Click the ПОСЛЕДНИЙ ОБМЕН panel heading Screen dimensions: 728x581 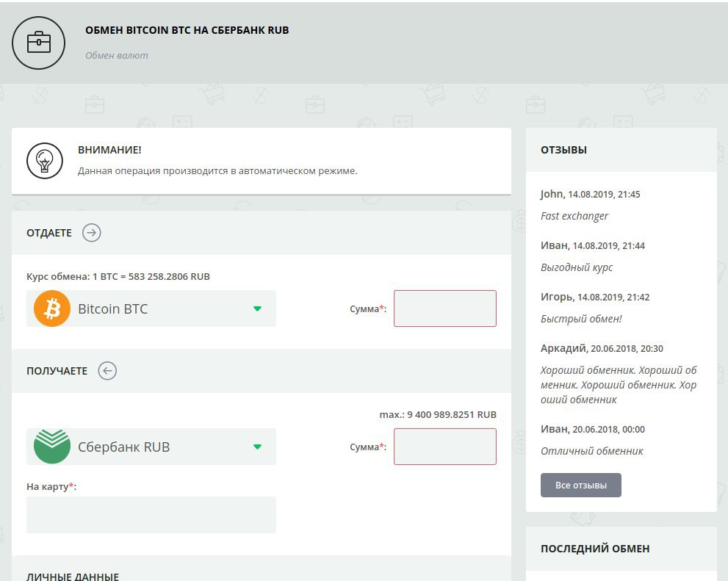595,549
